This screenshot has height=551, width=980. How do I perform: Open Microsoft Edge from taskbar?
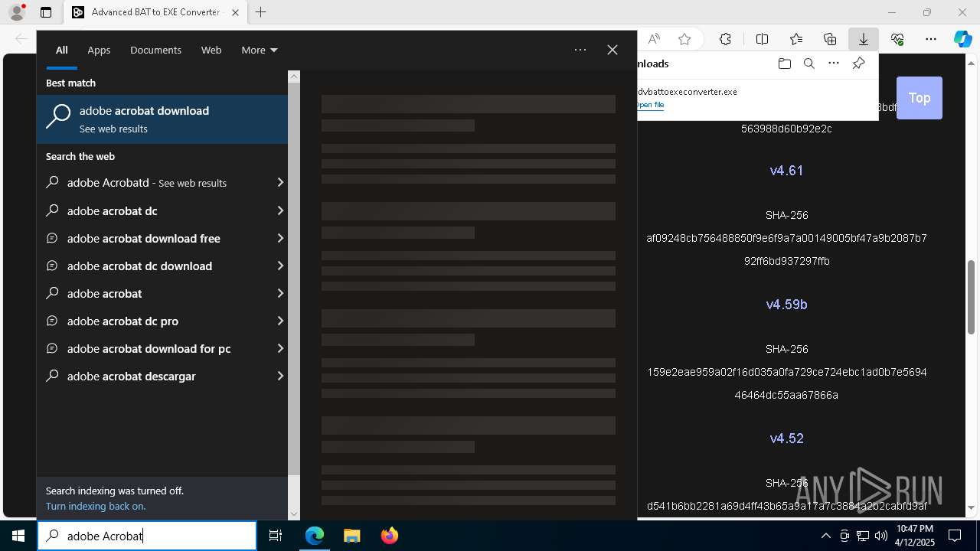315,536
